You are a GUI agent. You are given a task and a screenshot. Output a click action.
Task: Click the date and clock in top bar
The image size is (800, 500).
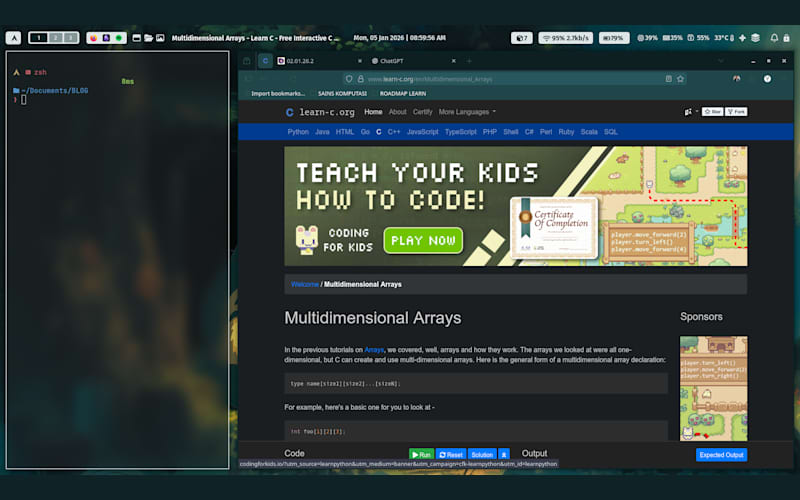tap(399, 38)
